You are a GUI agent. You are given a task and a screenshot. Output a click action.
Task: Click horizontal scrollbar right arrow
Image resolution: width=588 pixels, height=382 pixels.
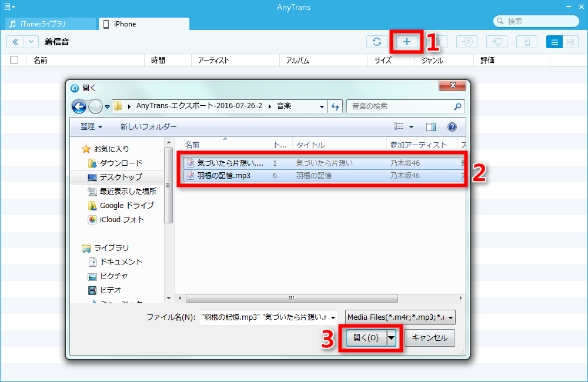[460, 299]
